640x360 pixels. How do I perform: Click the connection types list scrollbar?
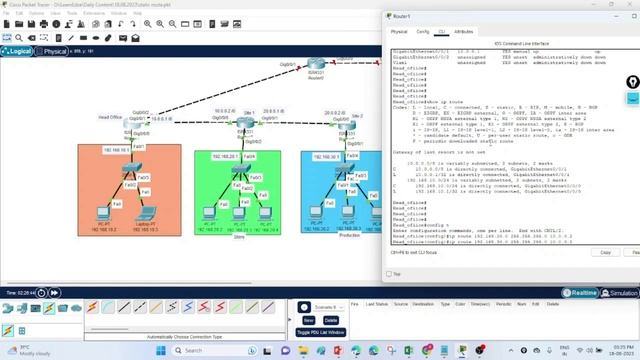109,329
